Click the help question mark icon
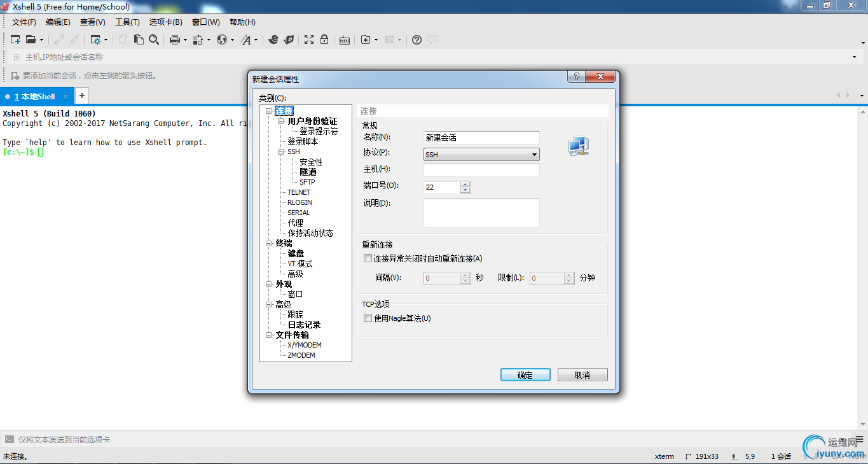This screenshot has height=464, width=868. pyautogui.click(x=417, y=39)
